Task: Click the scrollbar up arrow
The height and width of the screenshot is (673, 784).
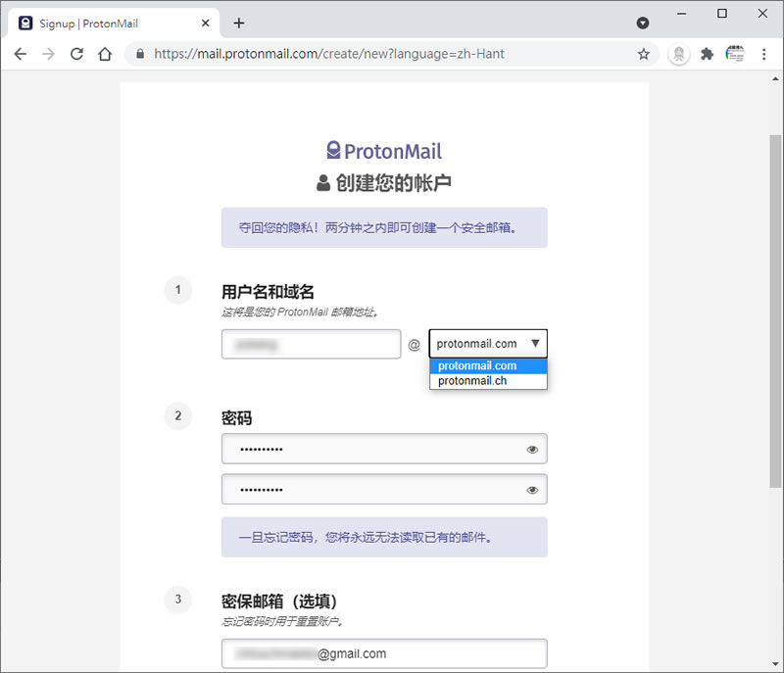Action: pos(775,78)
